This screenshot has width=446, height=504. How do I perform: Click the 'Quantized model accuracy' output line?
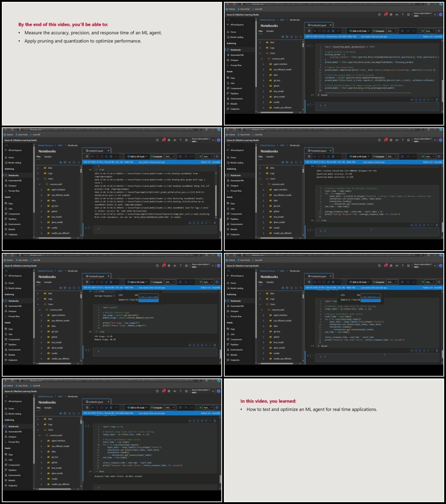[x=334, y=174]
